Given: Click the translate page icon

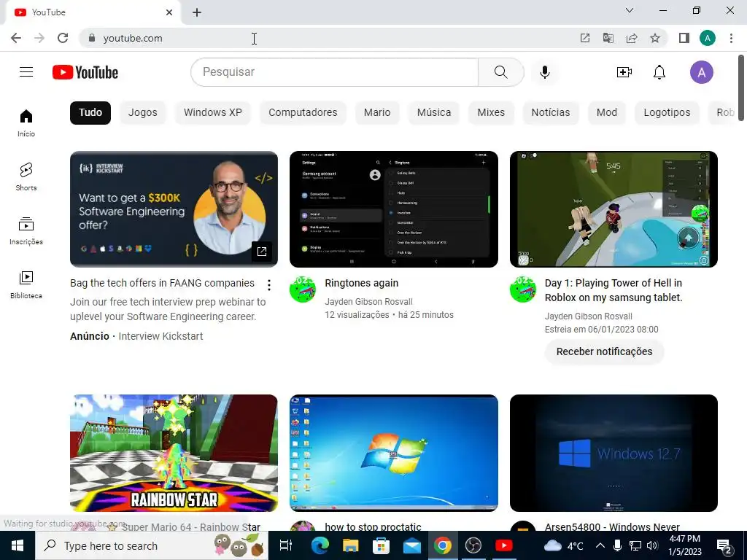Looking at the screenshot, I should pos(608,38).
